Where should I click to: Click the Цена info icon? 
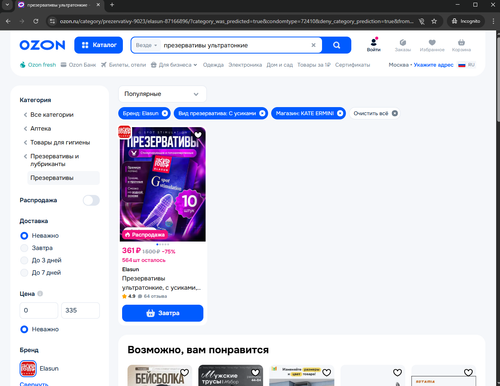[x=40, y=294]
